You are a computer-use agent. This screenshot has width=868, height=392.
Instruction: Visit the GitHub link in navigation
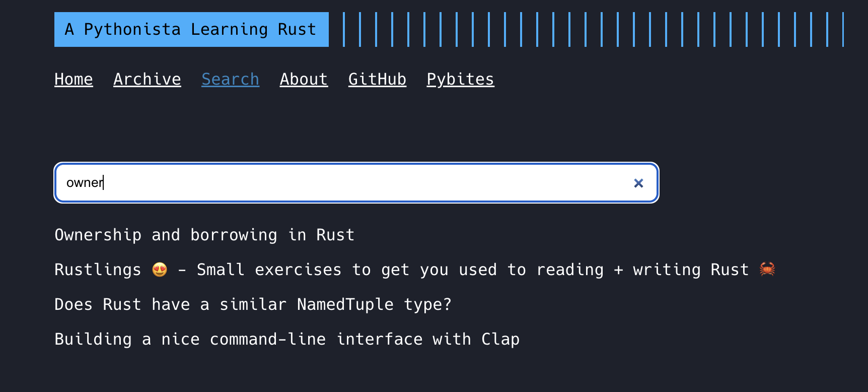click(377, 79)
